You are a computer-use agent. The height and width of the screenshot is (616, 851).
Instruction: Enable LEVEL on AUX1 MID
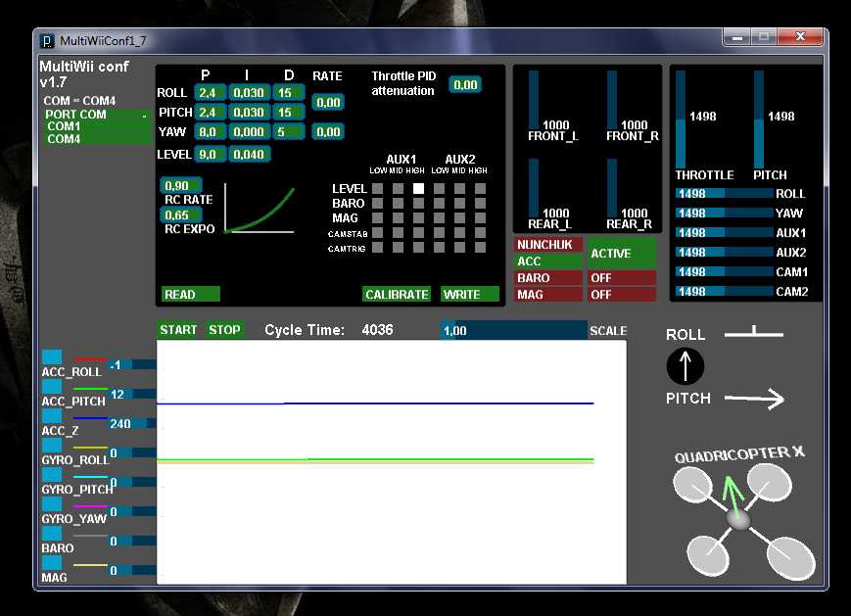pyautogui.click(x=398, y=188)
